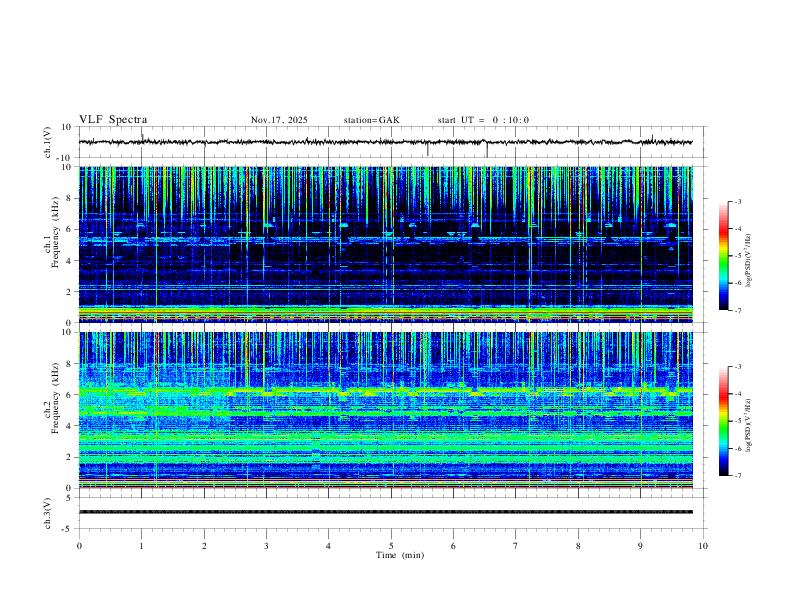Click the "6" kHz tick on ch.2 spectrogram
Image resolution: width=792 pixels, height=612 pixels.
click(70, 395)
